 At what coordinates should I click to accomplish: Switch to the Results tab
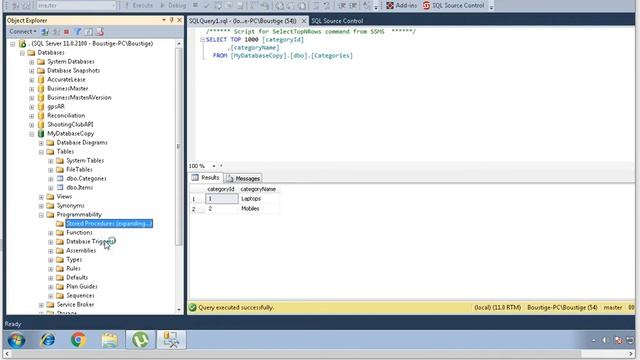[x=206, y=178]
